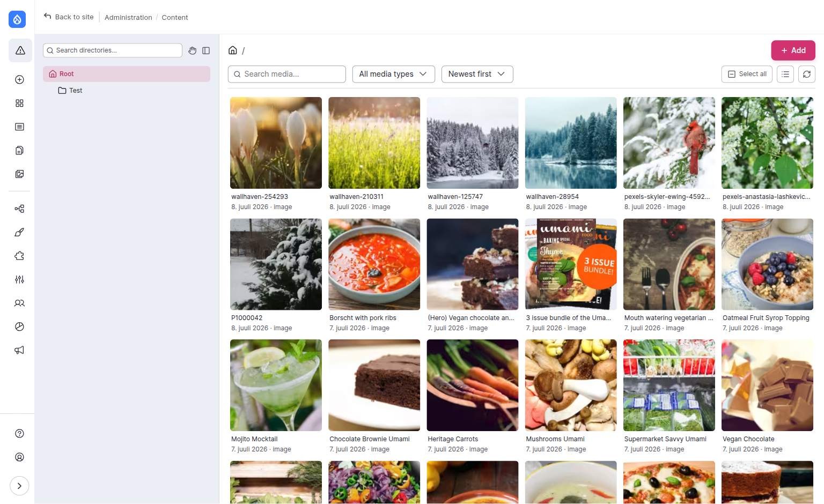Open Mojito Mocktail thumbnail
Viewport: 824px width, 504px height.
(276, 385)
